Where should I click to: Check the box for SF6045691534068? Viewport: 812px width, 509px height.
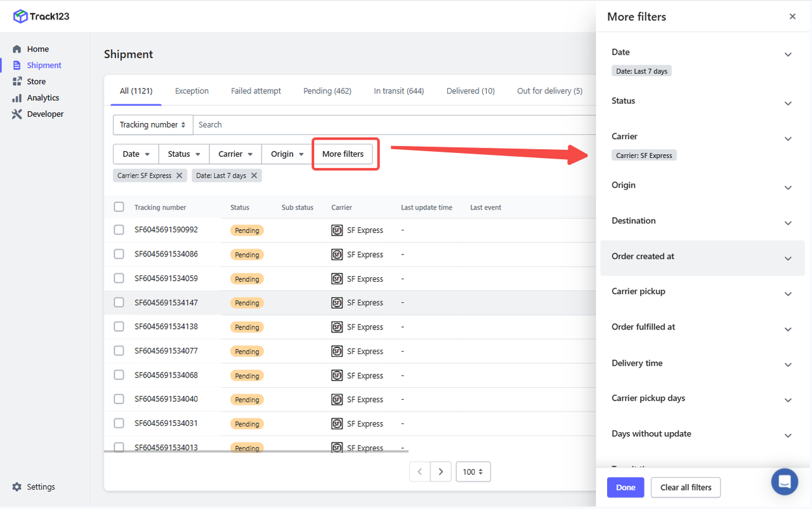point(119,374)
